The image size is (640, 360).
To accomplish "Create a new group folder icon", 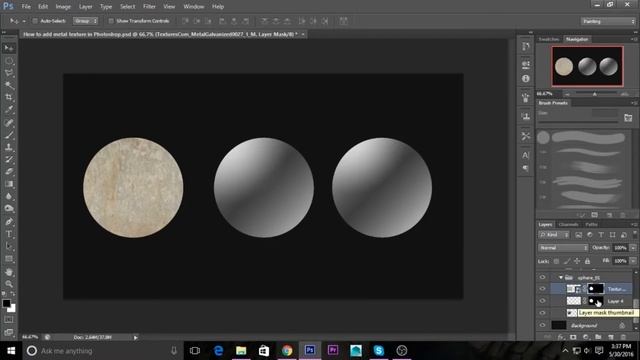I will (x=598, y=337).
